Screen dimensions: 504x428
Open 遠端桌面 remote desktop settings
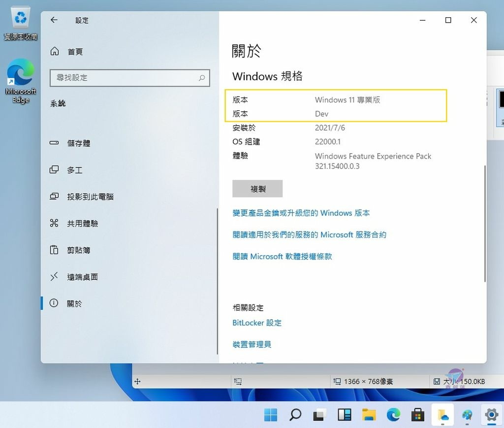(74, 276)
